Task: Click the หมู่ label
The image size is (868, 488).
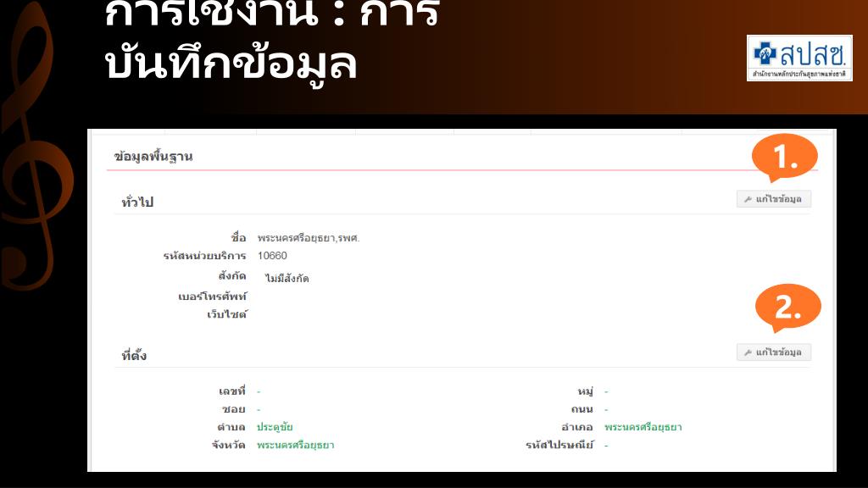Action: [x=585, y=391]
